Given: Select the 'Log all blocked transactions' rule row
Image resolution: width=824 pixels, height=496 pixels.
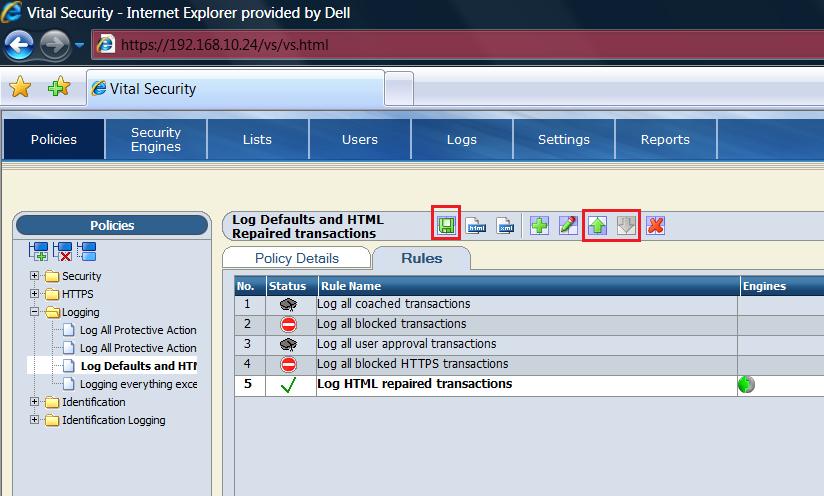Looking at the screenshot, I should click(x=391, y=324).
